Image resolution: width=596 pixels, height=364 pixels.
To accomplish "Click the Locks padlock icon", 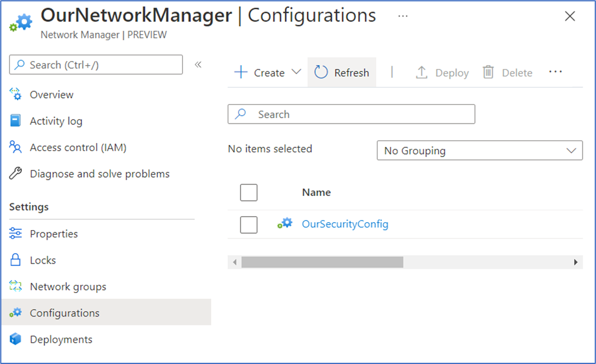I will pos(16,261).
